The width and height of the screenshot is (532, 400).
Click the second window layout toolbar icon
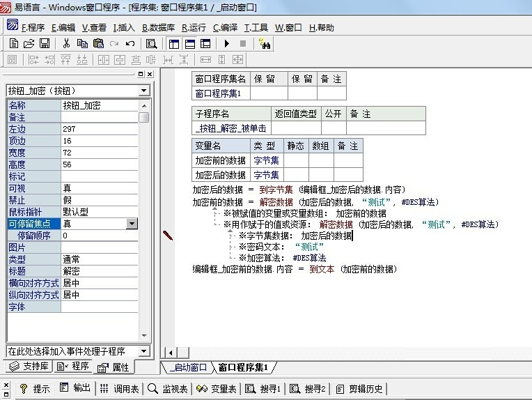pos(190,43)
